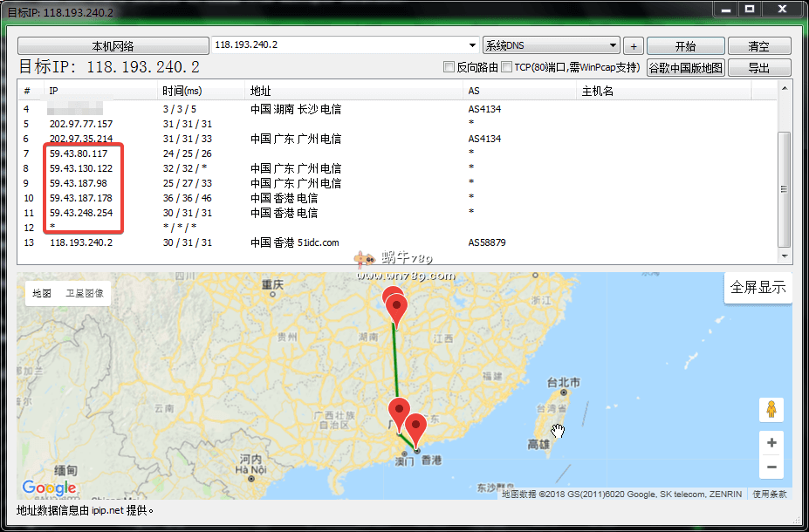Open 全屏显示 fullscreen map
The image size is (809, 532).
[758, 288]
